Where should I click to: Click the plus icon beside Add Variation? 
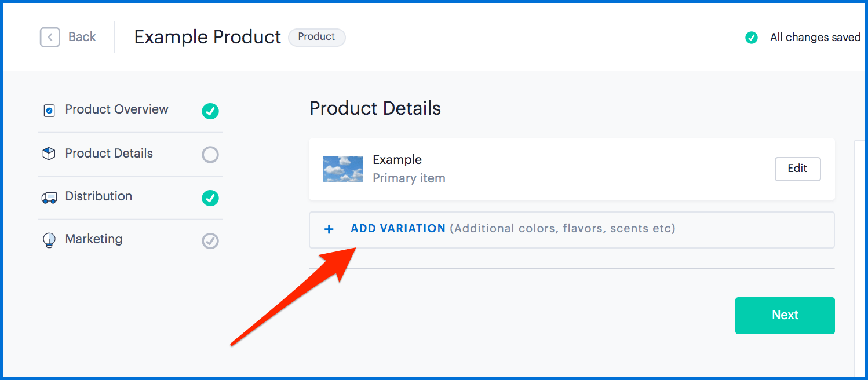329,229
